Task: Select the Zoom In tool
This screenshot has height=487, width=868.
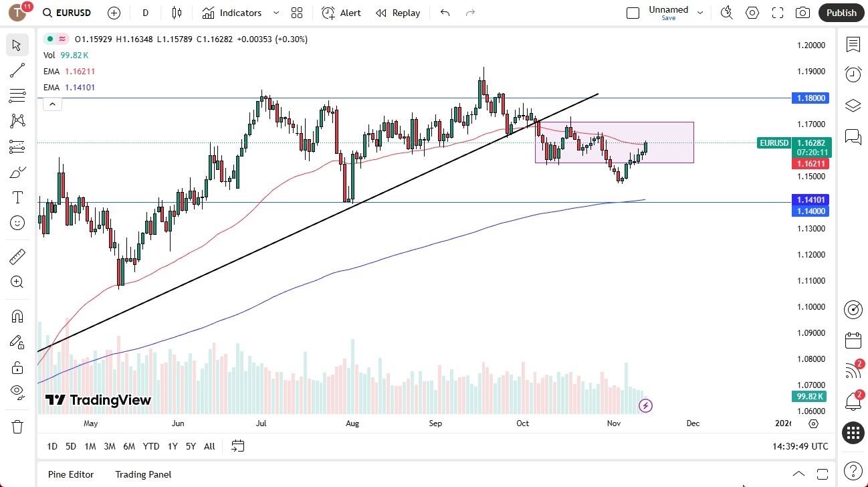Action: tap(17, 282)
